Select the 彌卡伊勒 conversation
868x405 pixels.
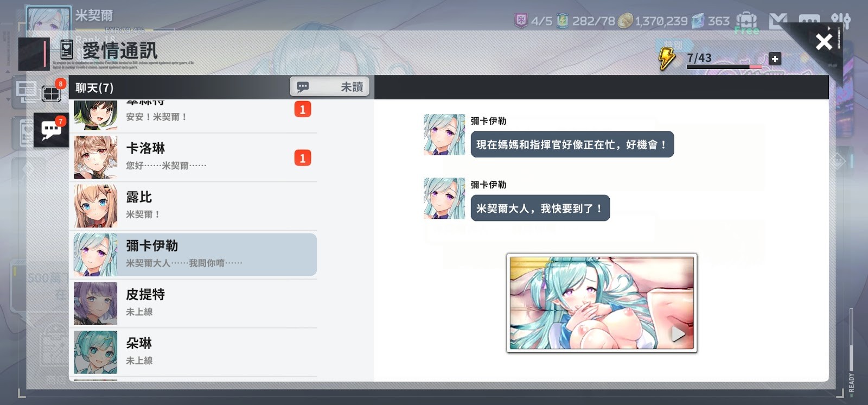tap(194, 255)
